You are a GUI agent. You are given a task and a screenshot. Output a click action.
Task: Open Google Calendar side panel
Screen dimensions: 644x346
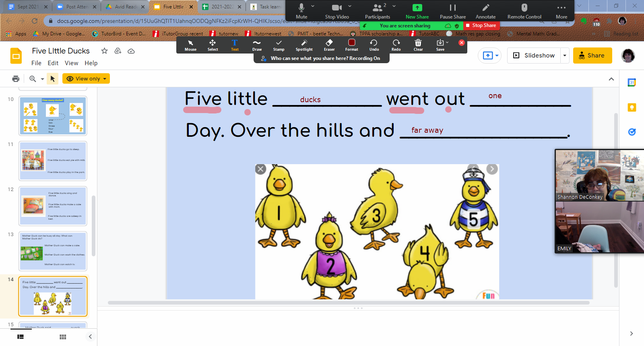click(632, 82)
